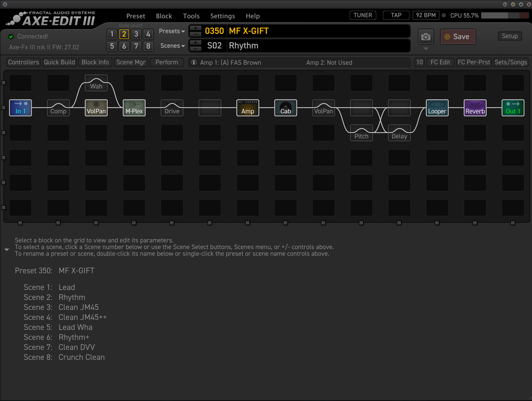Select the Looper block

437,108
